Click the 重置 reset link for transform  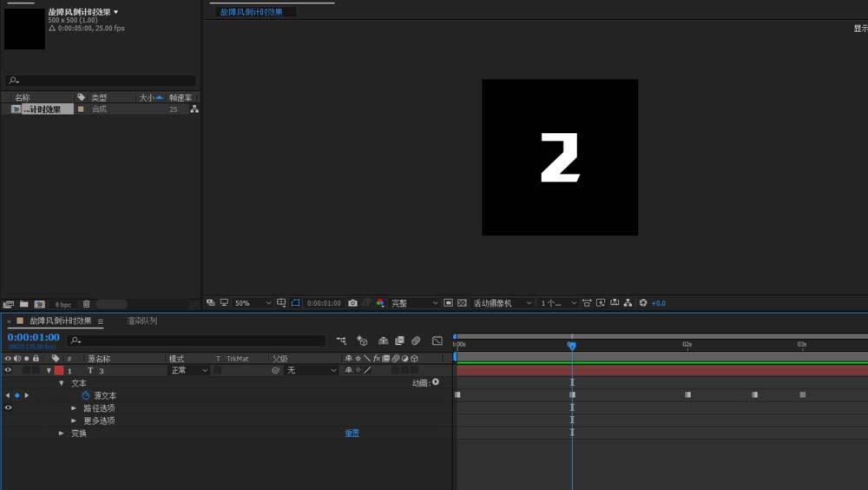click(352, 433)
